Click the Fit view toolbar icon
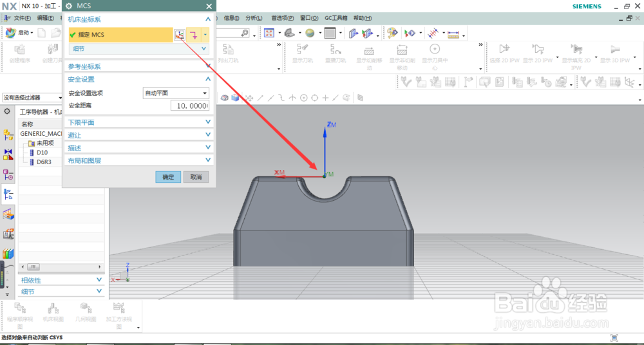This screenshot has height=345, width=644. 269,33
